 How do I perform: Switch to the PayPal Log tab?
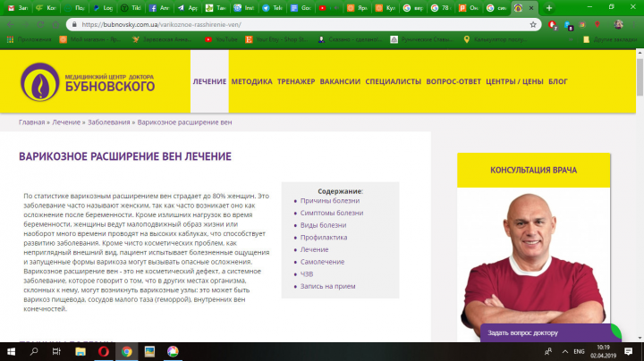pos(103,8)
